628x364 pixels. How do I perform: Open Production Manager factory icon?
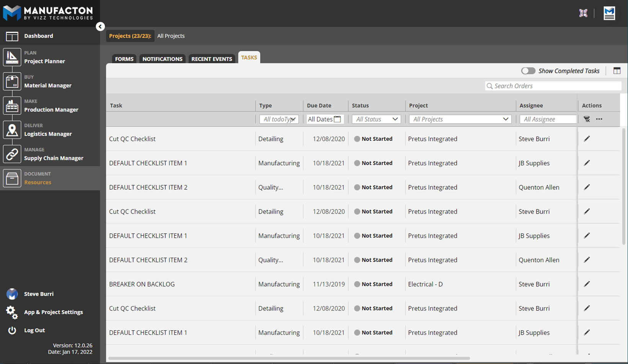(x=12, y=106)
